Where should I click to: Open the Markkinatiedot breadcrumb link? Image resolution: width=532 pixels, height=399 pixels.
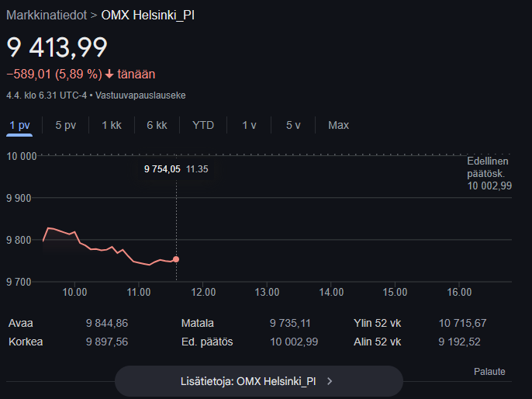tap(47, 16)
